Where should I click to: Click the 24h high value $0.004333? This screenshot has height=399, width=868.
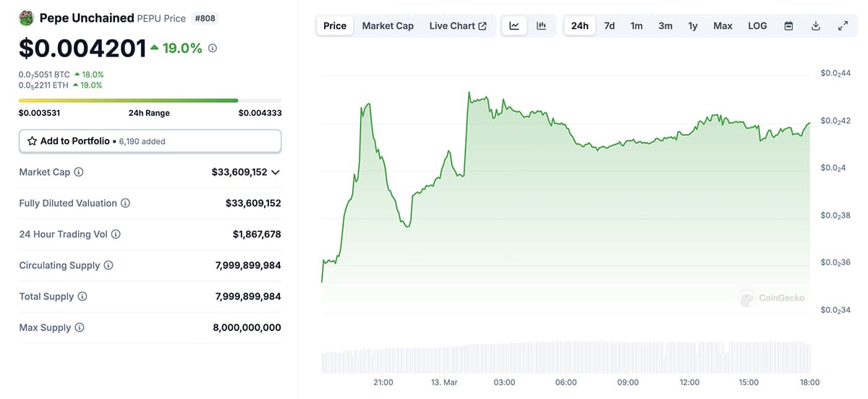tap(260, 113)
